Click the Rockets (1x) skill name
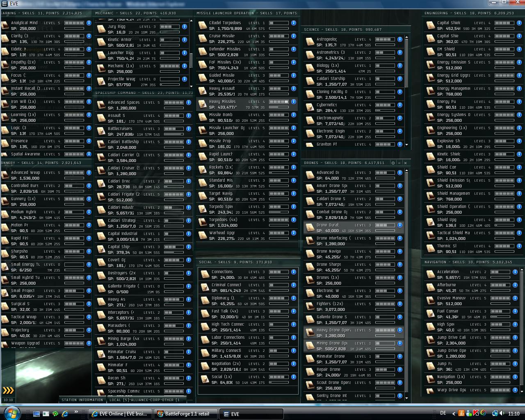The height and width of the screenshot is (420, 525). coord(221,167)
